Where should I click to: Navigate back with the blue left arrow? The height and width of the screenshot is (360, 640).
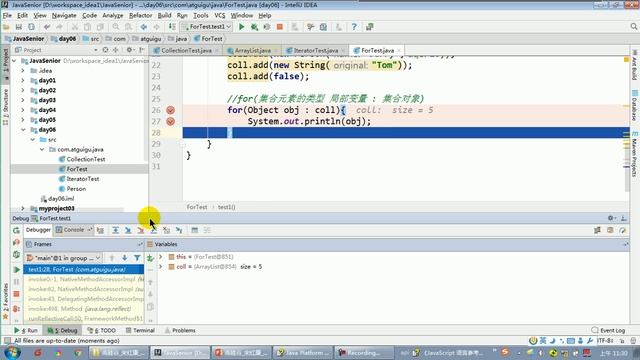[143, 27]
